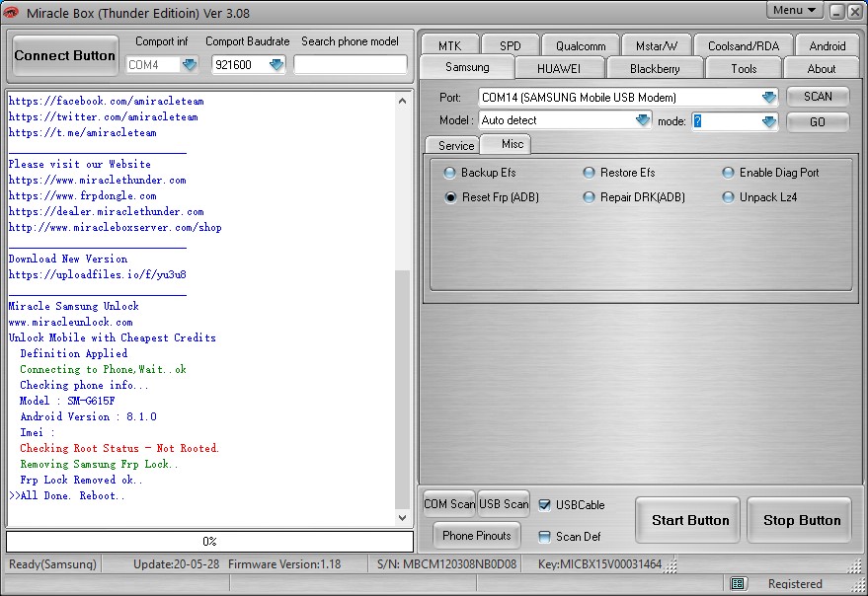Select Backup Efs radio option
Screen dimensions: 868x596
479,173
